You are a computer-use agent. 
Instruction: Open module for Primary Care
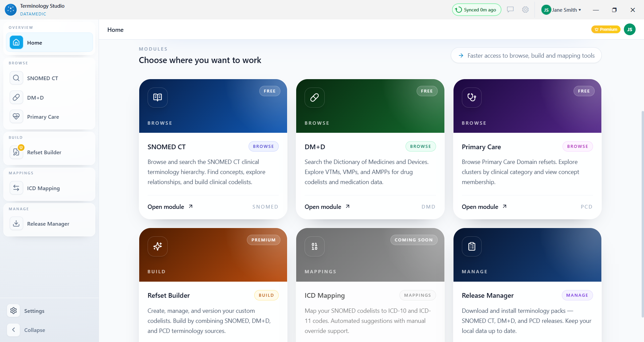point(484,207)
